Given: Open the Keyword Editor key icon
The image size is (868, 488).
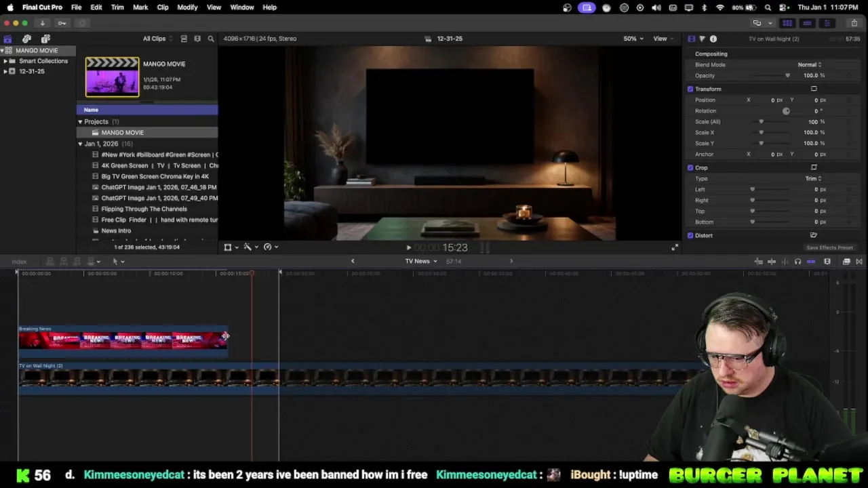Looking at the screenshot, I should click(x=62, y=23).
